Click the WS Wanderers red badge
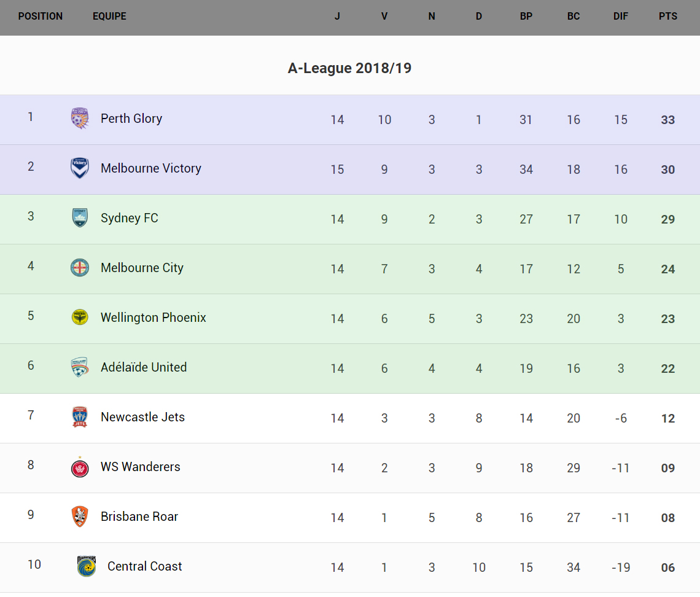Viewport: 700px width, 597px height. 80,467
